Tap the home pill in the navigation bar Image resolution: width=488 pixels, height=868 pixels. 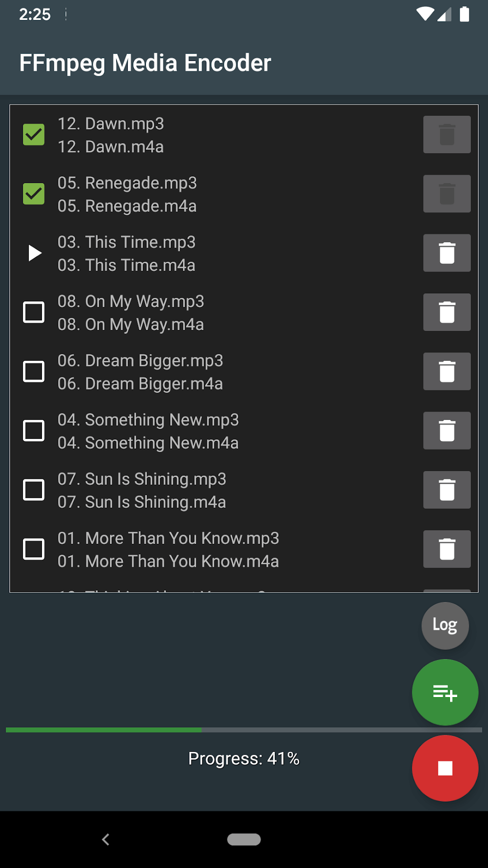pos(244,839)
